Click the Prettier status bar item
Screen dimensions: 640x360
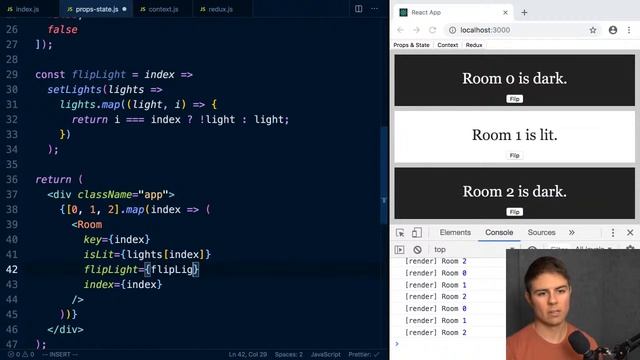(x=363, y=354)
